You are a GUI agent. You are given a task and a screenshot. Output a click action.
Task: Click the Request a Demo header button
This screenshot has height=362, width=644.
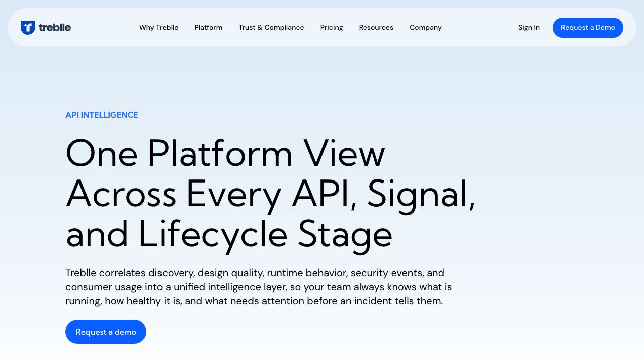point(588,28)
